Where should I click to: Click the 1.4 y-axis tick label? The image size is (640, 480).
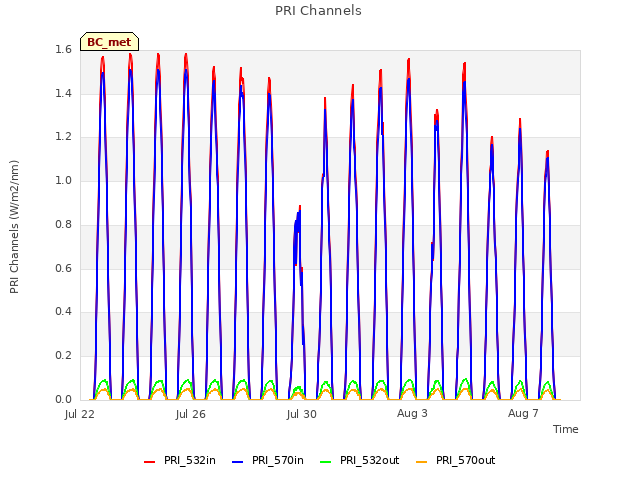63,93
